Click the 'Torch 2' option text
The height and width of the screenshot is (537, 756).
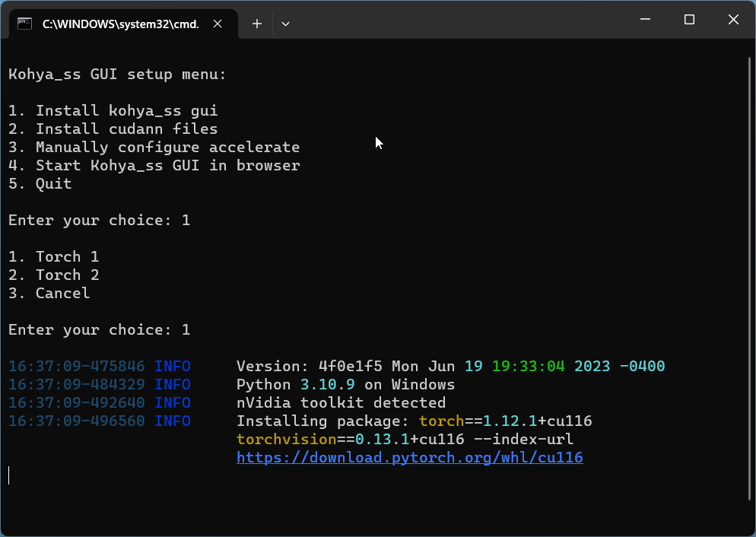tap(53, 275)
